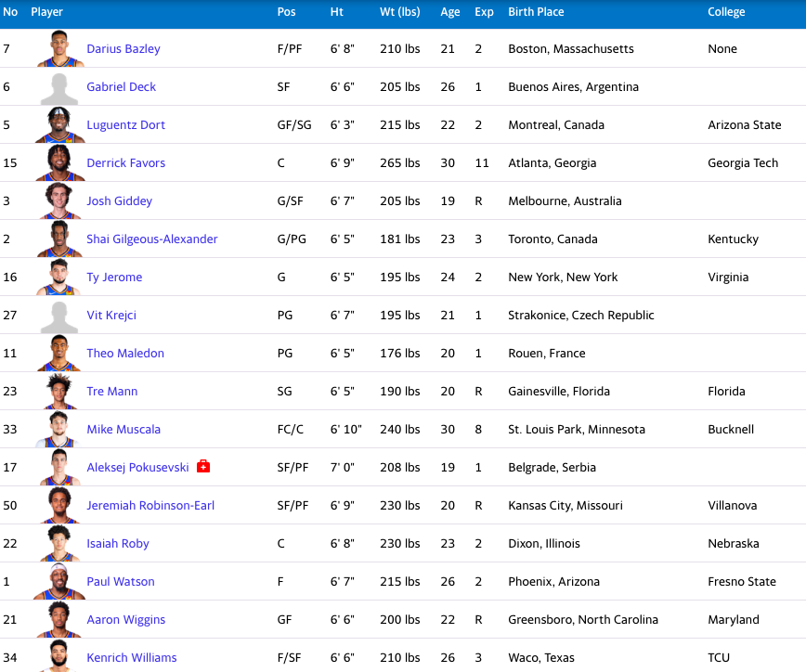
Task: Click Aaron Wiggins' headshot photo
Action: coord(59,618)
